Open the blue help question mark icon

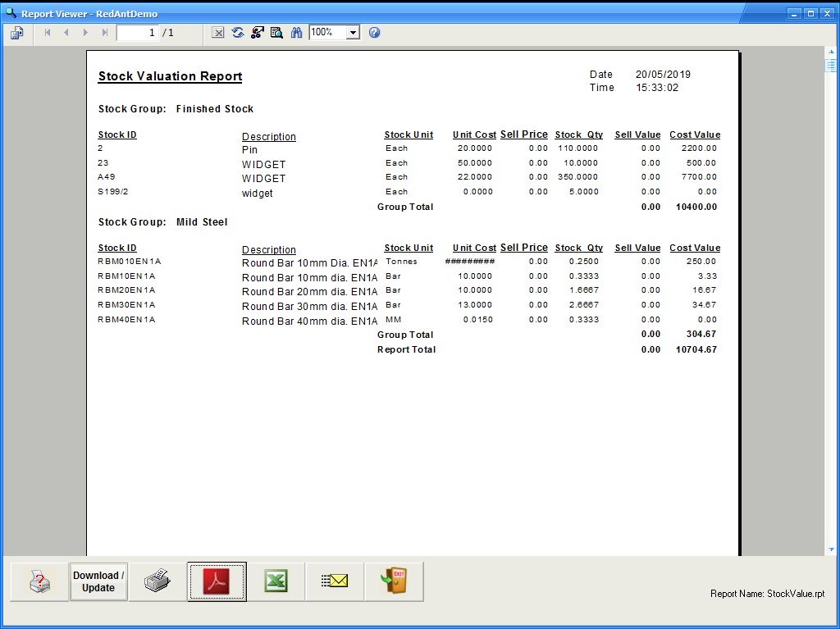[374, 33]
